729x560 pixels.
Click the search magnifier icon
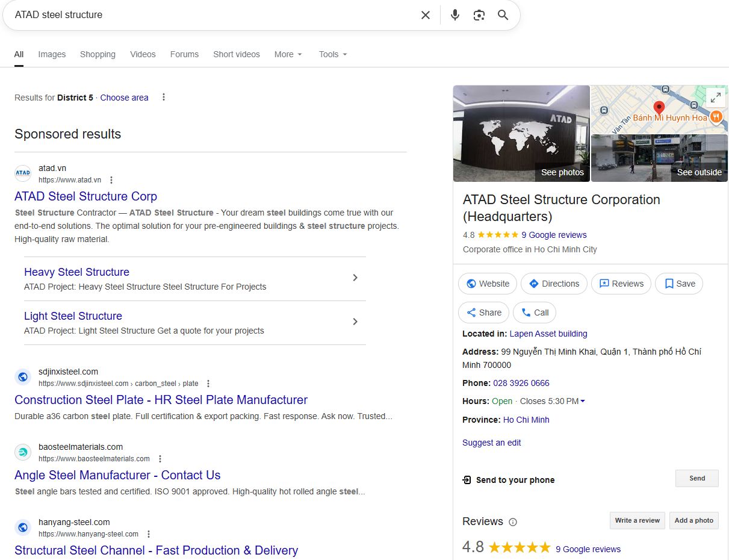pos(503,15)
